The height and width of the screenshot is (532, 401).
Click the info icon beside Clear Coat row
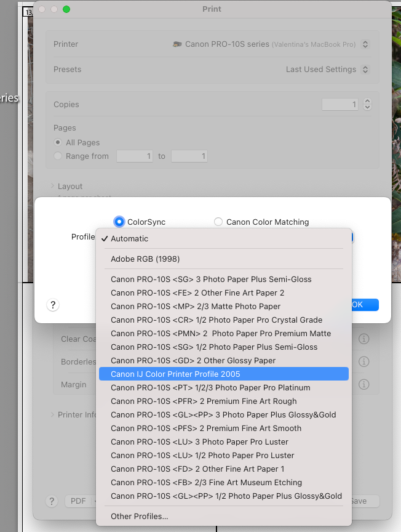pos(363,339)
